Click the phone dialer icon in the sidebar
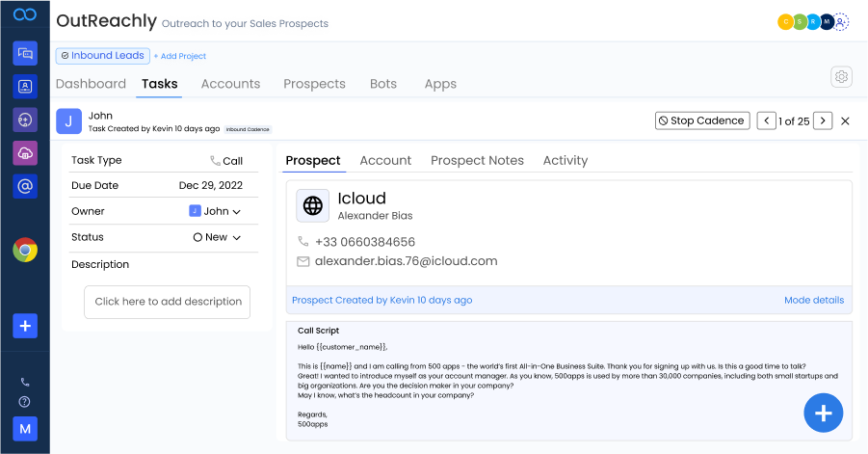Screen dimensions: 868x454 [x=25, y=382]
